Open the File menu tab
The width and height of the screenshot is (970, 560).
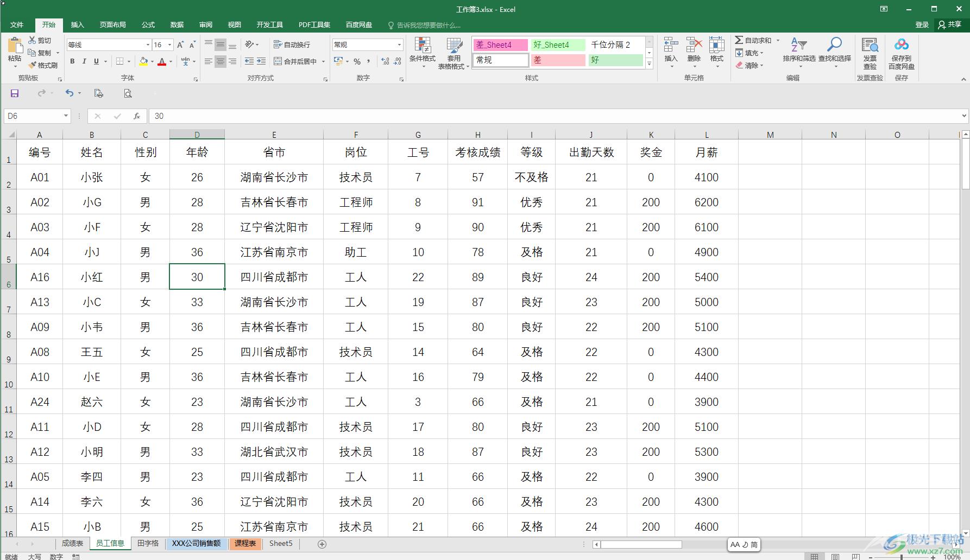tap(17, 25)
